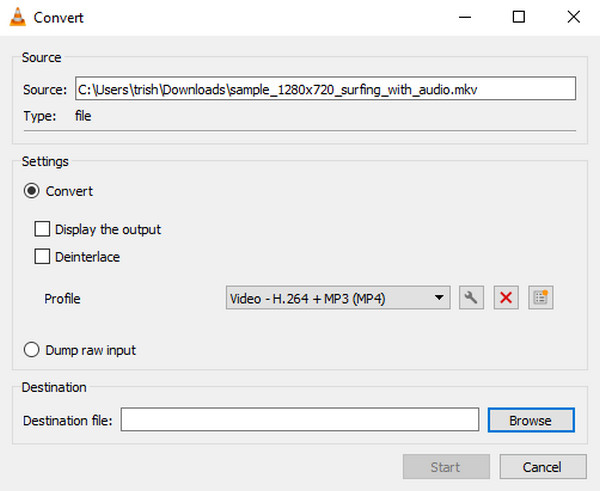The width and height of the screenshot is (600, 491).
Task: Minimize the Convert window
Action: click(465, 17)
